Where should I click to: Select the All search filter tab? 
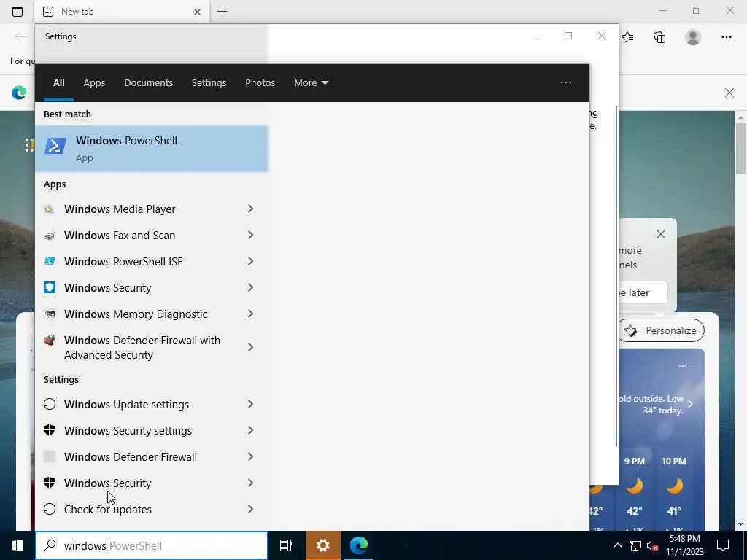[58, 83]
